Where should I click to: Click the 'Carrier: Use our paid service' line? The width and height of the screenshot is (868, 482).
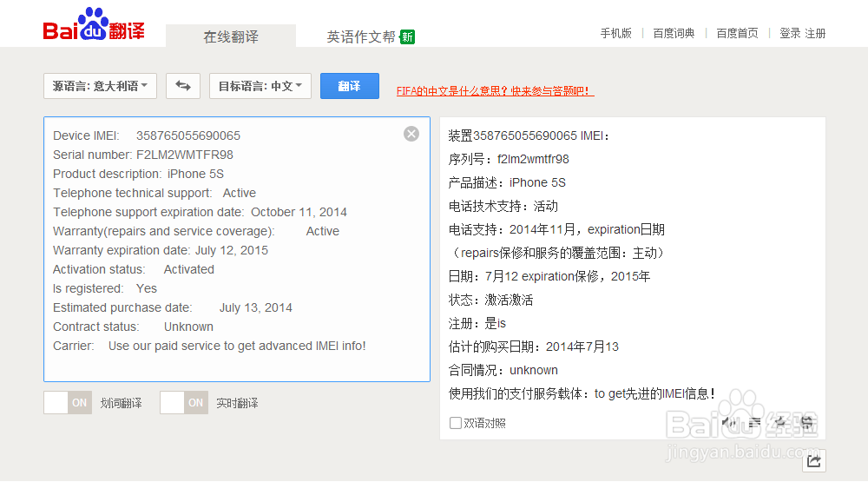[209, 347]
